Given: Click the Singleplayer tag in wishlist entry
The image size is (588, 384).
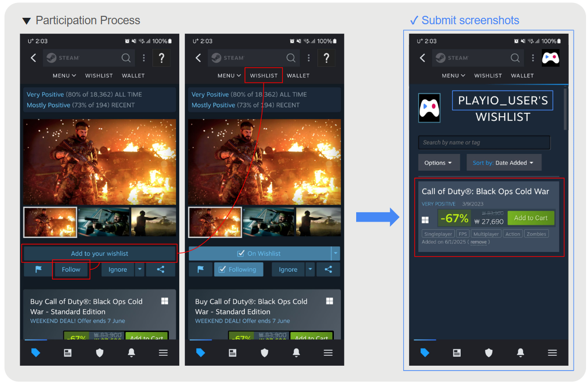Looking at the screenshot, I should point(438,234).
